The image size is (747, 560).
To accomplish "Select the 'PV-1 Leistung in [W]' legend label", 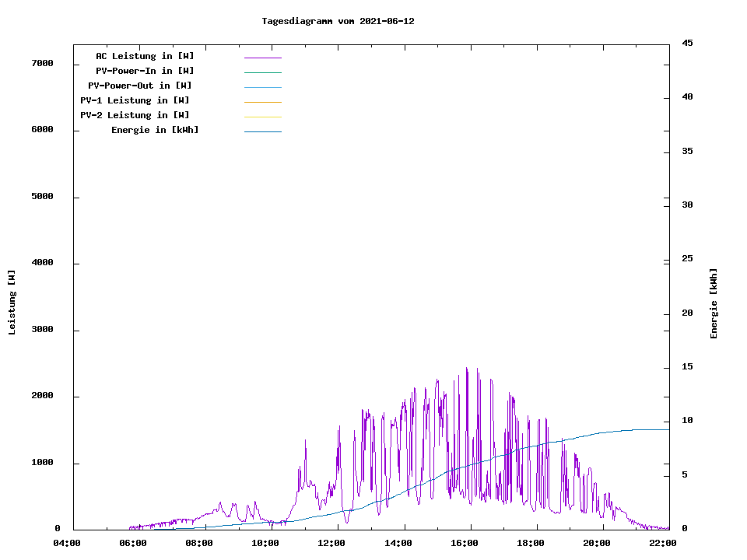I will 135,100.
